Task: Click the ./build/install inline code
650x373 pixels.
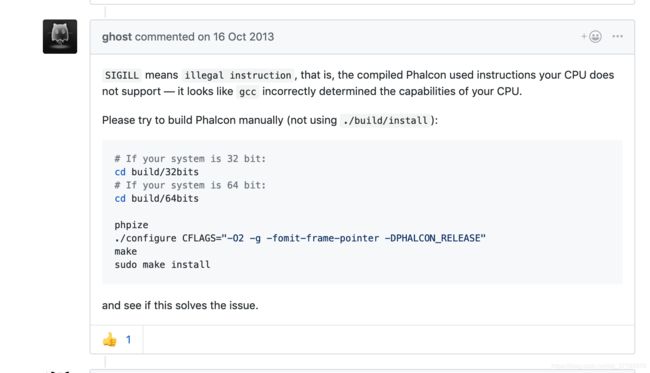Action: pyautogui.click(x=385, y=121)
